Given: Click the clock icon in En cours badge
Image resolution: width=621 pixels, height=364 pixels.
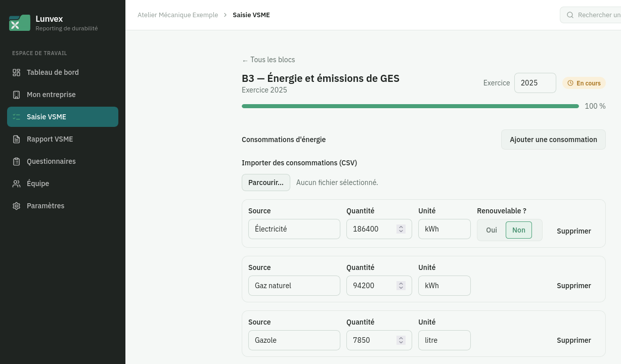Looking at the screenshot, I should [x=570, y=83].
